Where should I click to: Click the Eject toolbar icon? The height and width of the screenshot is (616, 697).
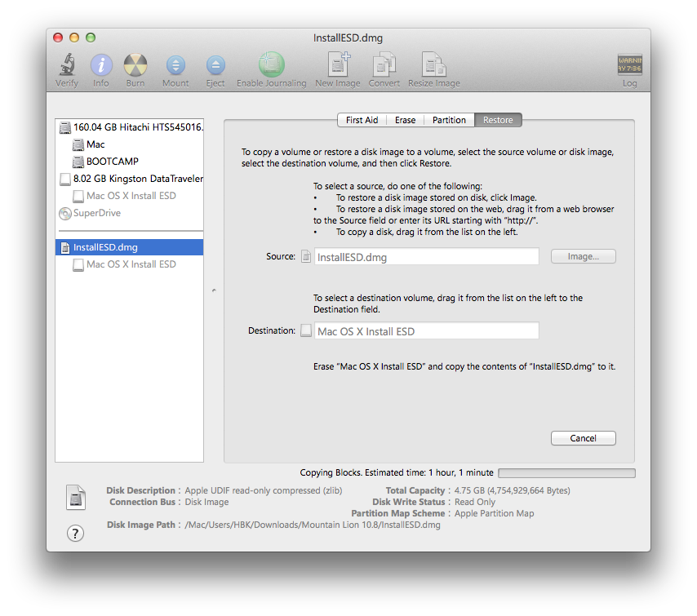coord(215,65)
